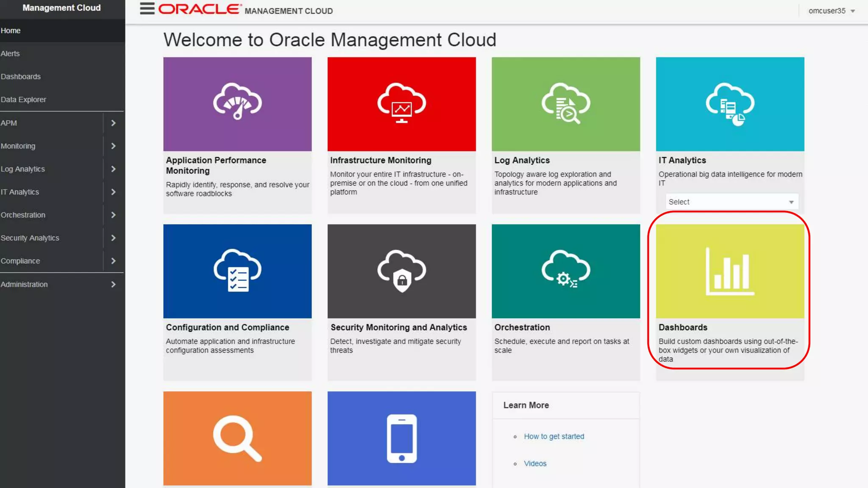Screen dimensions: 868x488
Task: Expand the IT Analytics sidebar arrow
Action: pos(113,192)
